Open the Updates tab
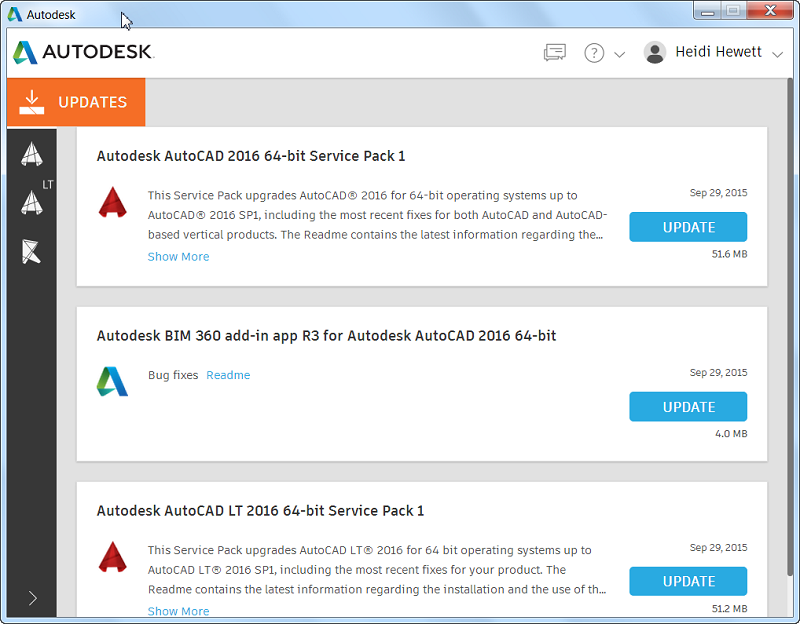 pyautogui.click(x=76, y=102)
